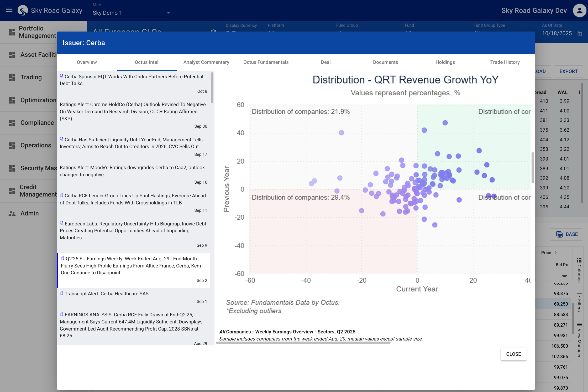Screen dimensions: 588x392
Task: Open the Transcript Alert Cerba Healthcare article
Action: point(107,294)
